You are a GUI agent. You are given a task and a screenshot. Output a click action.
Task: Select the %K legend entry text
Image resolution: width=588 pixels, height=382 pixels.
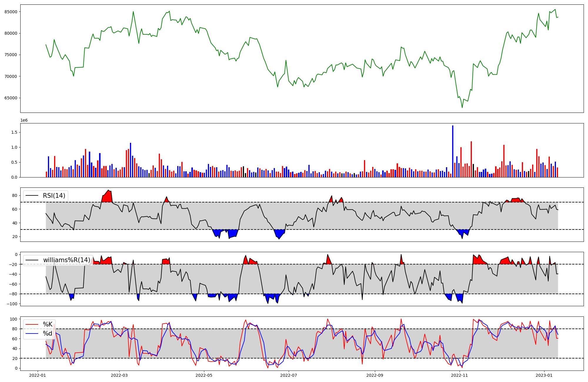pos(48,324)
